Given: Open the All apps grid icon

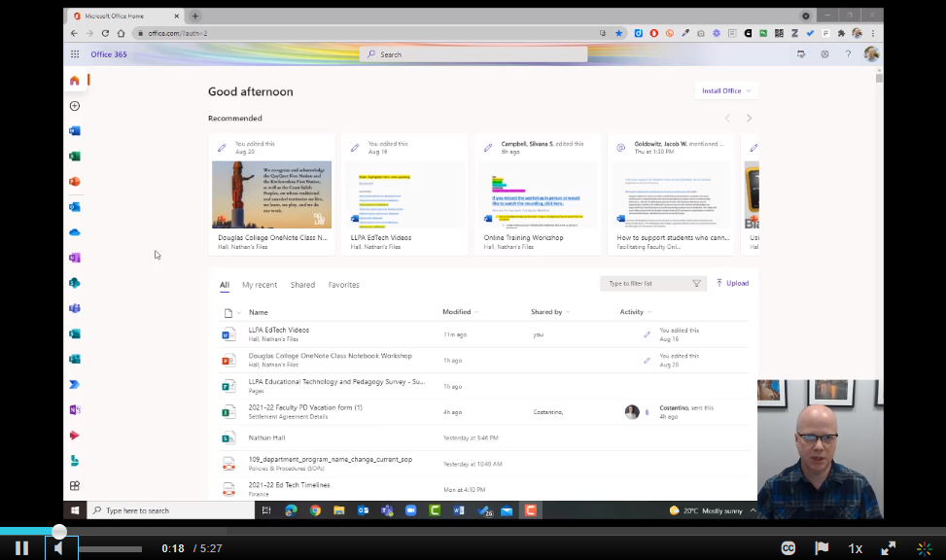Looking at the screenshot, I should (x=75, y=486).
